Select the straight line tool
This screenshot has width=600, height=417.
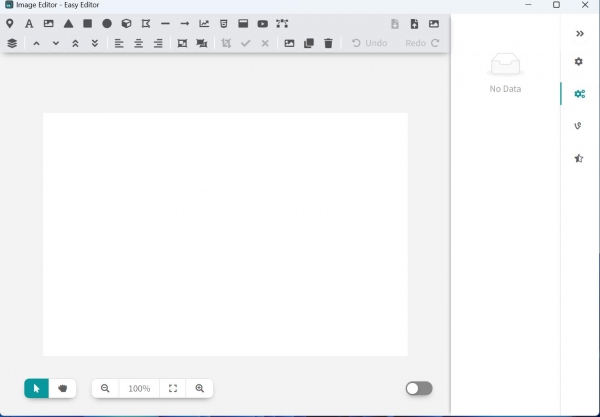point(165,24)
